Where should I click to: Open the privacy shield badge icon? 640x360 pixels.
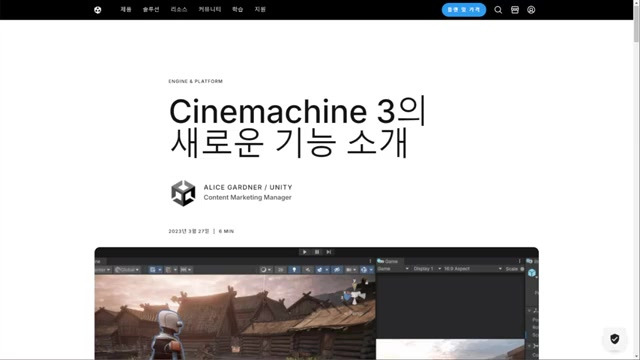pyautogui.click(x=615, y=338)
